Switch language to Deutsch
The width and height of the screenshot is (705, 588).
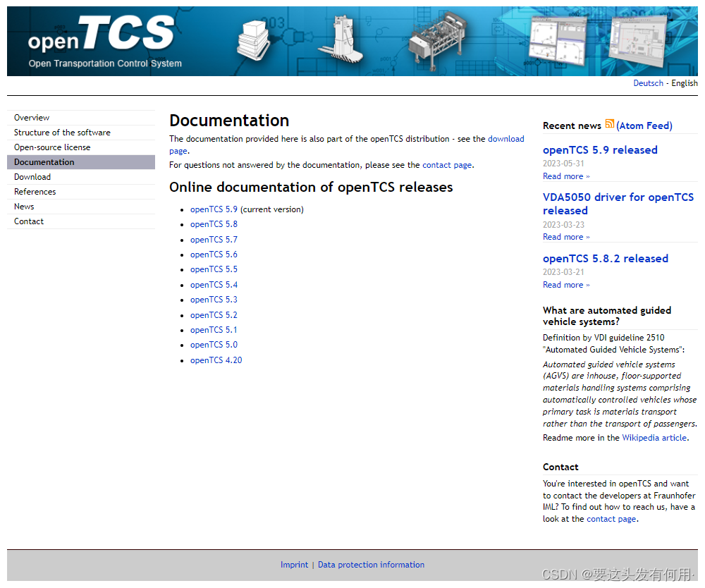[648, 83]
